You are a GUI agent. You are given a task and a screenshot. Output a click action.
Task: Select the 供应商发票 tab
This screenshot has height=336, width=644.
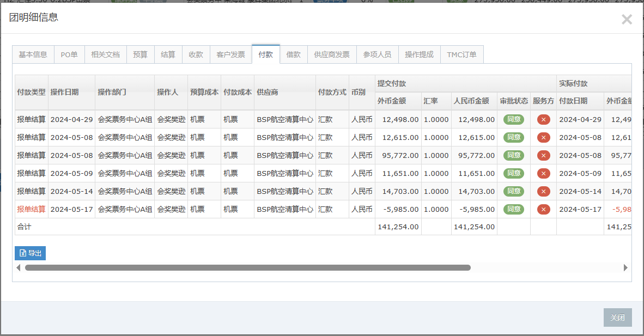point(332,54)
